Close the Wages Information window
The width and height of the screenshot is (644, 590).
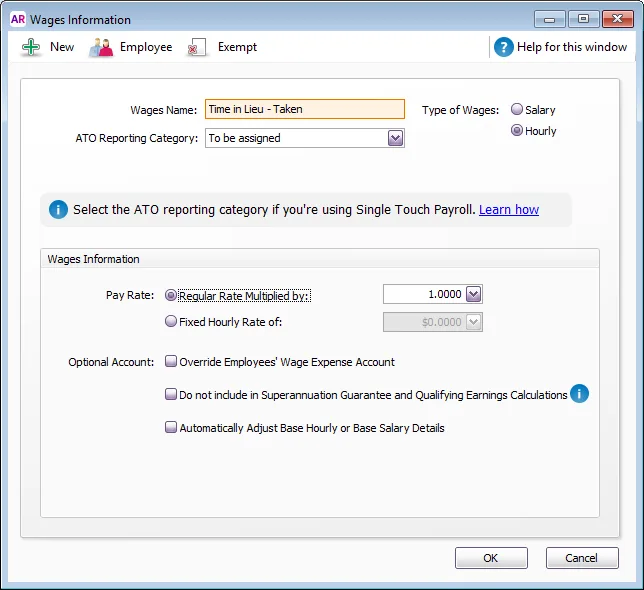coord(617,19)
